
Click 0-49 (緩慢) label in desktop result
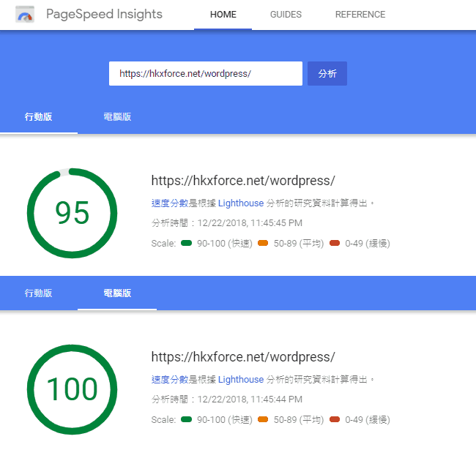[368, 420]
